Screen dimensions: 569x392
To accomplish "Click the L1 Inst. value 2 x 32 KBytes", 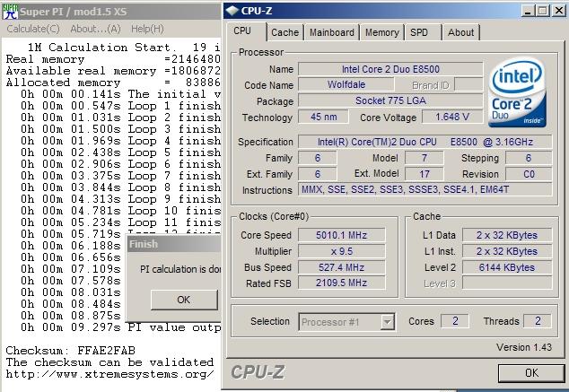I will pyautogui.click(x=507, y=251).
